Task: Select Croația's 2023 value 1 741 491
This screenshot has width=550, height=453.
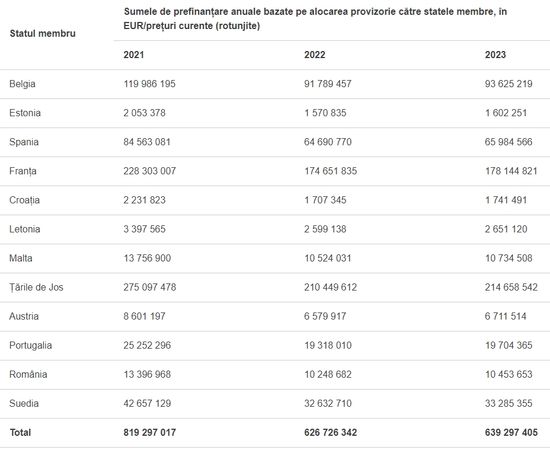Action: coord(506,200)
